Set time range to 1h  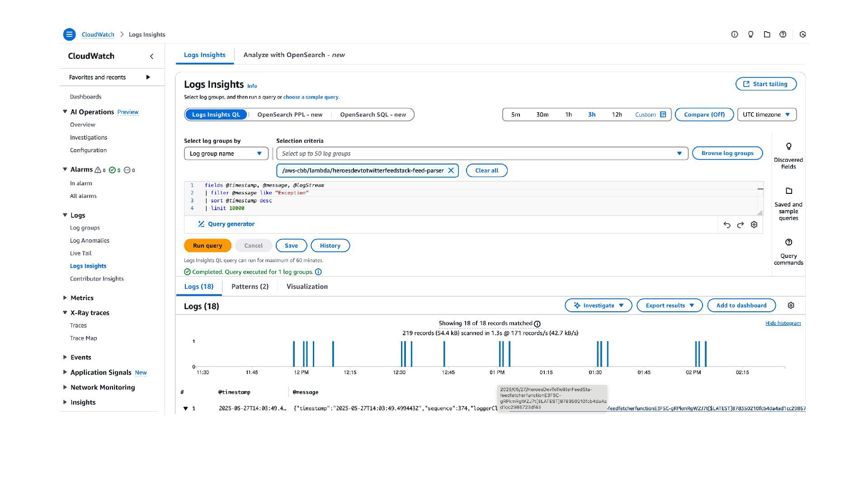coord(568,114)
